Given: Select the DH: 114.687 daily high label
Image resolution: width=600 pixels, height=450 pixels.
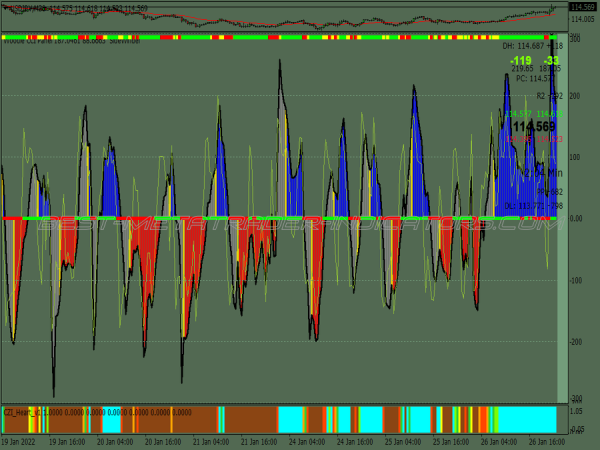Looking at the screenshot, I should coord(531,46).
